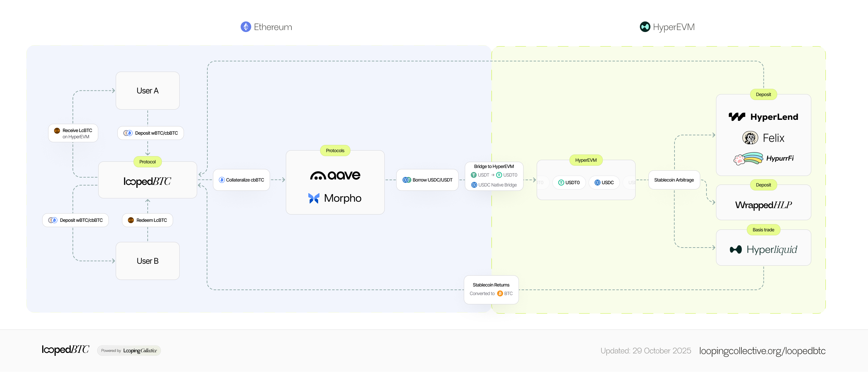Click the LcBTC coin icon in Receive LcBTC
The width and height of the screenshot is (868, 372).
click(x=57, y=130)
